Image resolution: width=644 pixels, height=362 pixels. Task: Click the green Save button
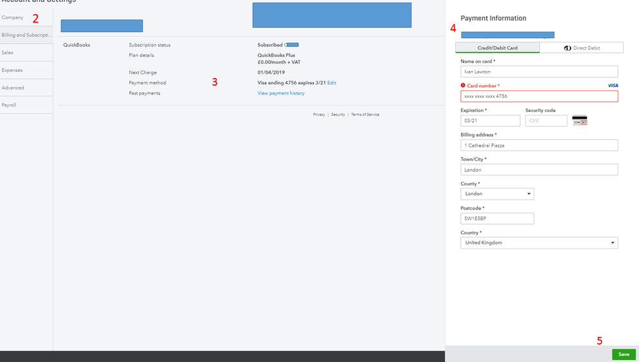623,354
